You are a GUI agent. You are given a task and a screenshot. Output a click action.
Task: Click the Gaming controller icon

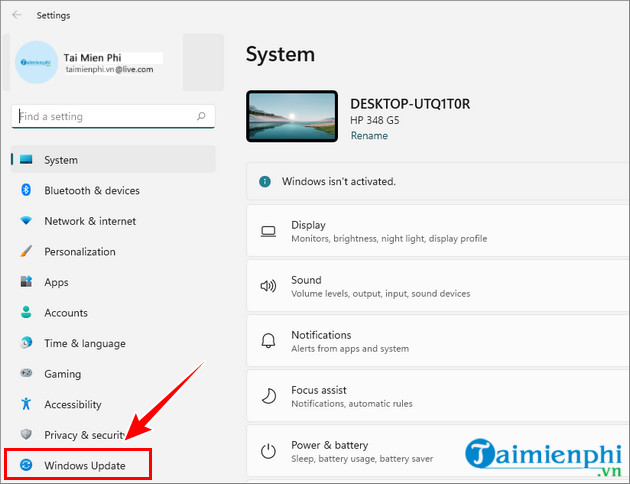(x=26, y=373)
